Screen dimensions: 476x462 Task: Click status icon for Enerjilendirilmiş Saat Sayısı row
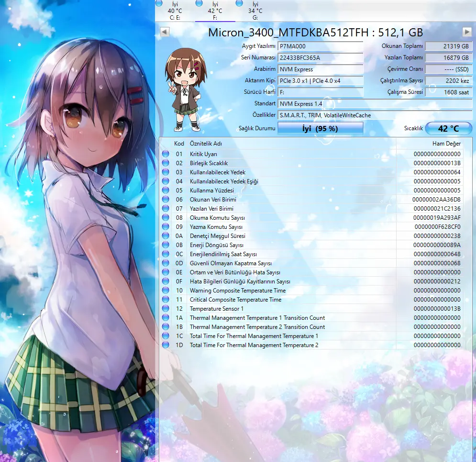click(166, 254)
